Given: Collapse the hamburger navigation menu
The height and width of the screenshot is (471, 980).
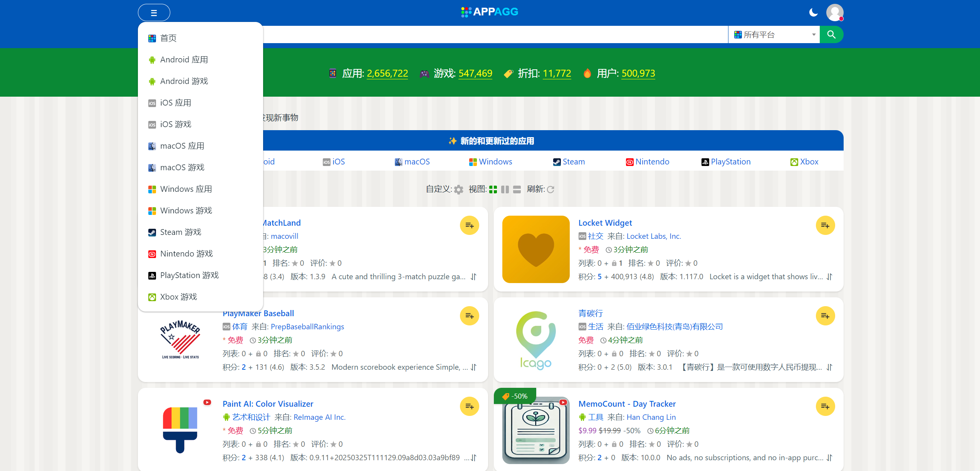Looking at the screenshot, I should tap(154, 12).
